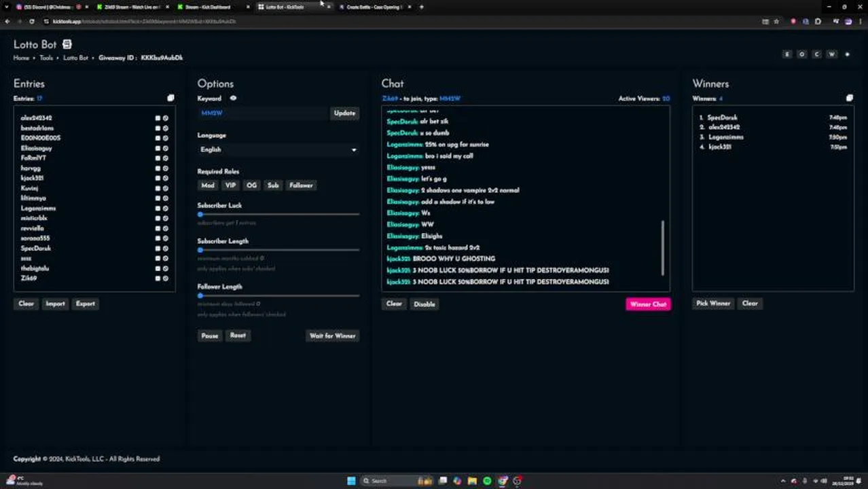
Task: Open the Language dropdown set to English
Action: (x=278, y=149)
